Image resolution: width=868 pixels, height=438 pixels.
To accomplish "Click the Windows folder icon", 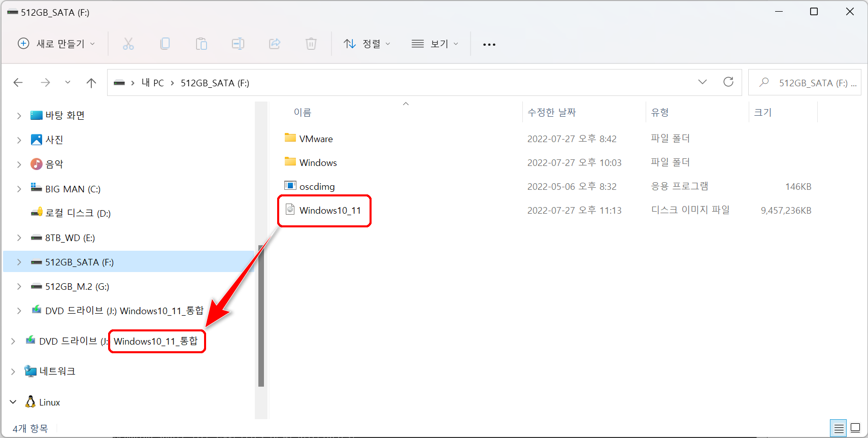I will [x=290, y=162].
